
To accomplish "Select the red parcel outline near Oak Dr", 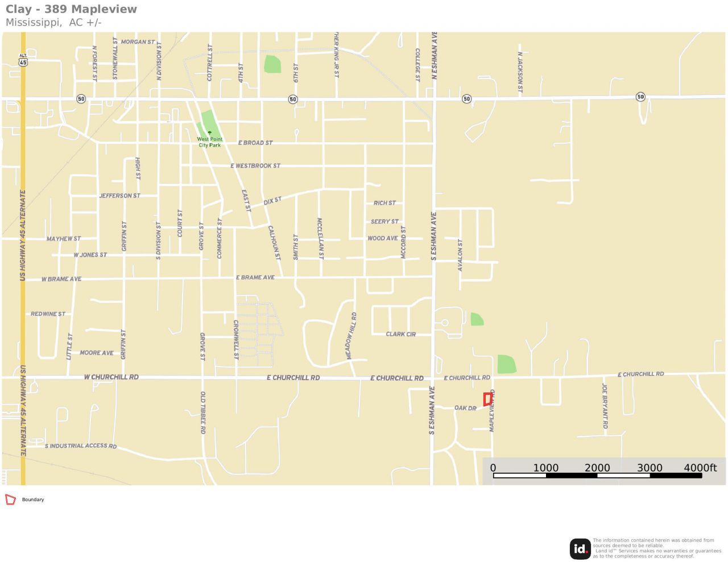I will point(487,399).
